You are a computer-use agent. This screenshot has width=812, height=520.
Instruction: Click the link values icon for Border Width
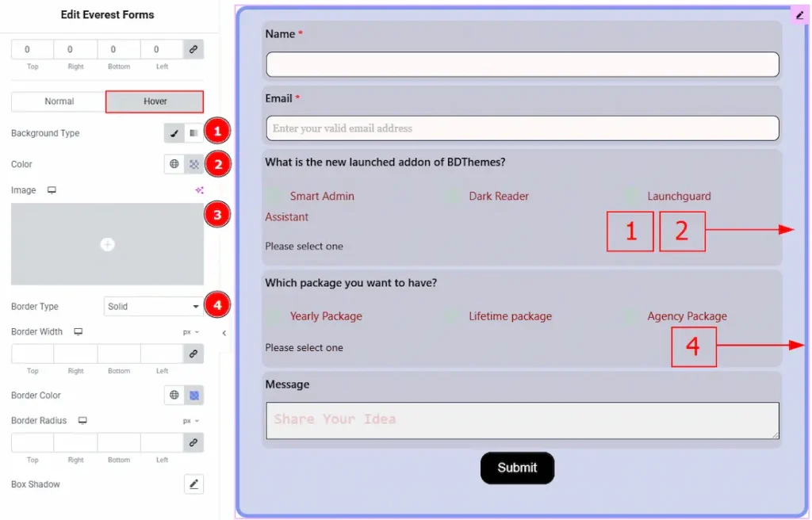point(193,354)
